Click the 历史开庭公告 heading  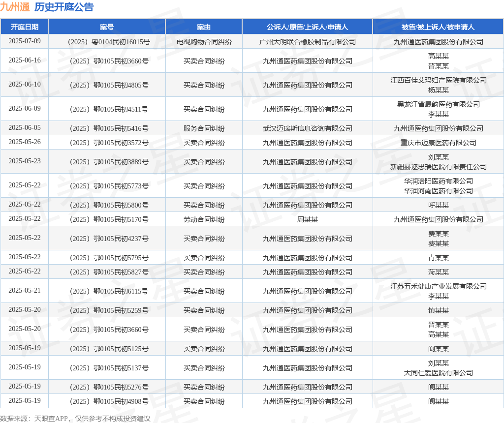64,7
